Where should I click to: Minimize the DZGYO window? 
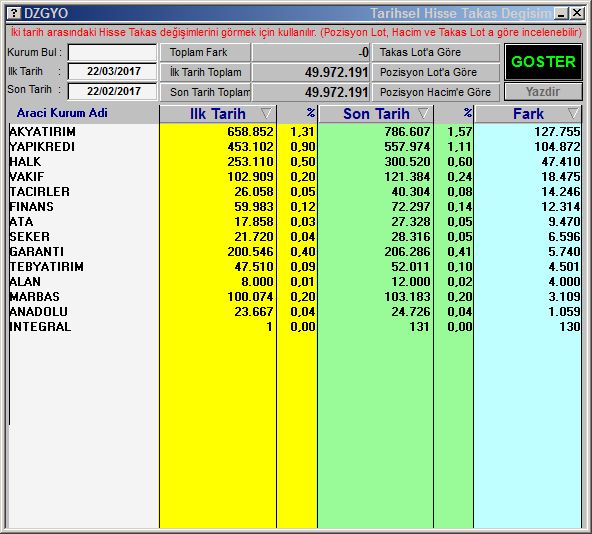pos(561,14)
